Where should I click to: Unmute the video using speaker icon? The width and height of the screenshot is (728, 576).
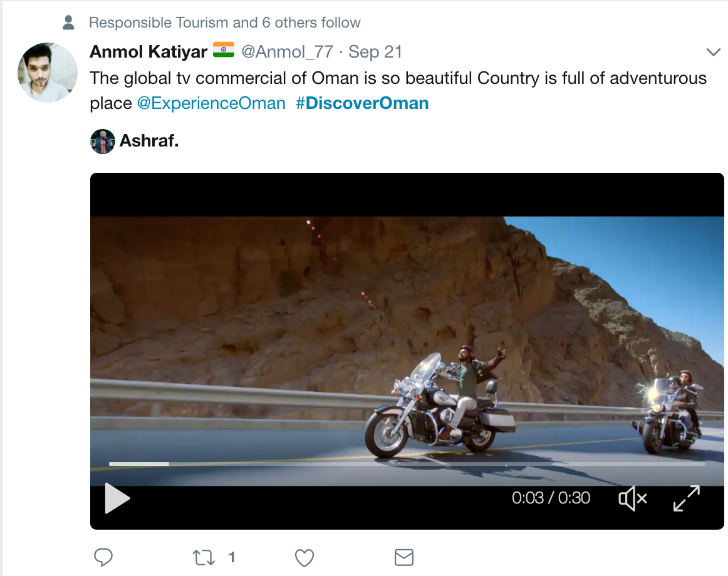click(632, 498)
